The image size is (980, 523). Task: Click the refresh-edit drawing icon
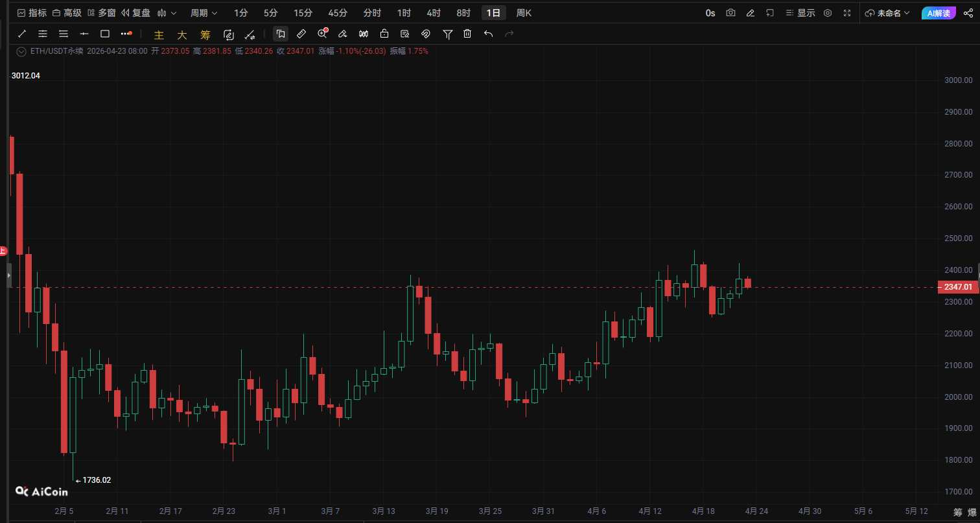point(229,34)
